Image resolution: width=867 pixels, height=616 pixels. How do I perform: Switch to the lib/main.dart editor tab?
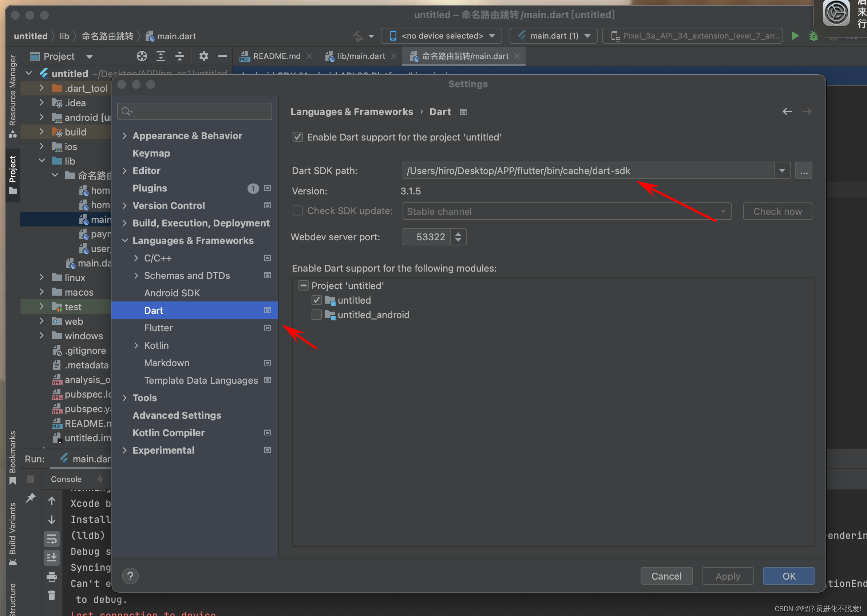(x=361, y=56)
